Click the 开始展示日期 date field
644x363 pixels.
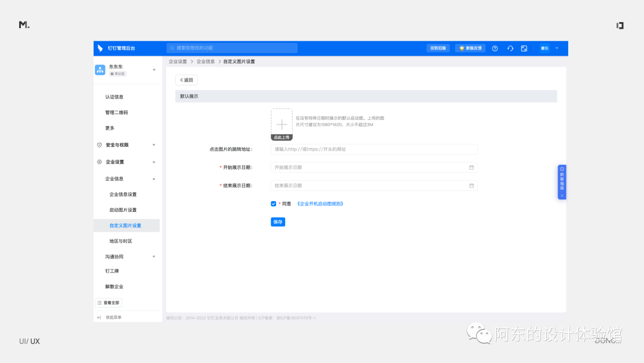374,167
